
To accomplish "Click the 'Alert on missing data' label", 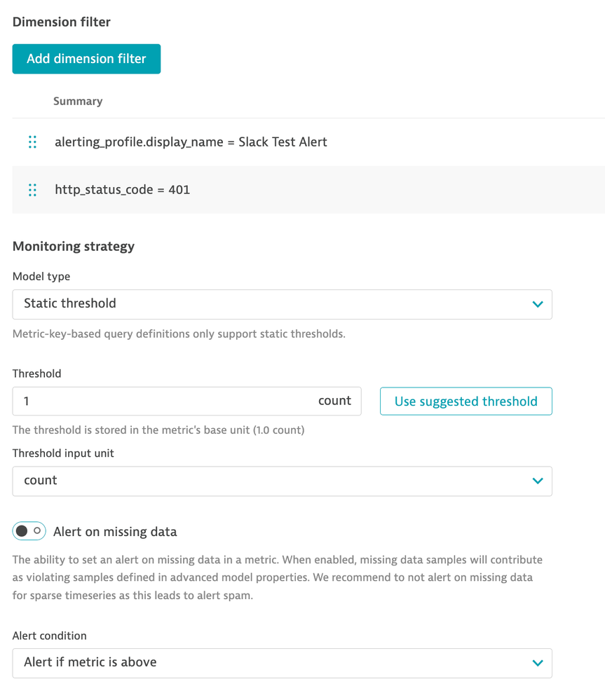I will (x=115, y=532).
